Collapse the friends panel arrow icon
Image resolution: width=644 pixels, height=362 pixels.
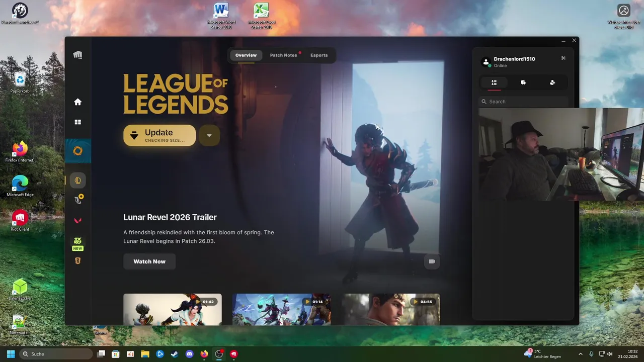[563, 58]
